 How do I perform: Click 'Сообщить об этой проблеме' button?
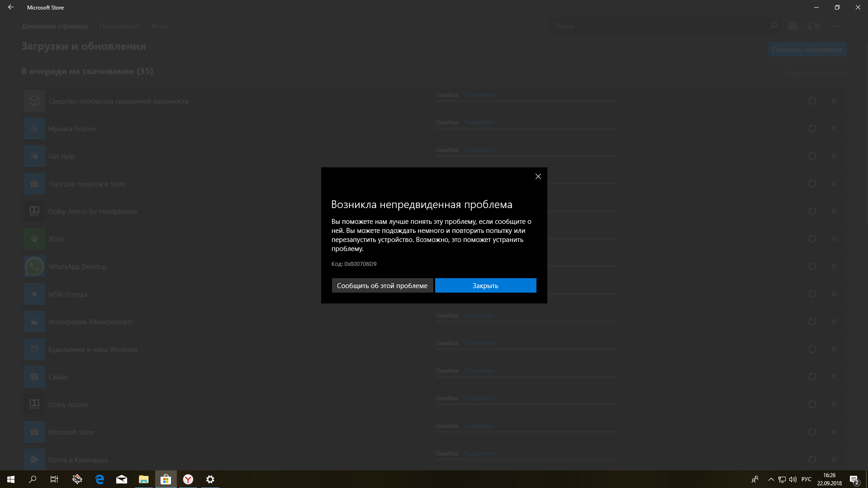pyautogui.click(x=382, y=285)
